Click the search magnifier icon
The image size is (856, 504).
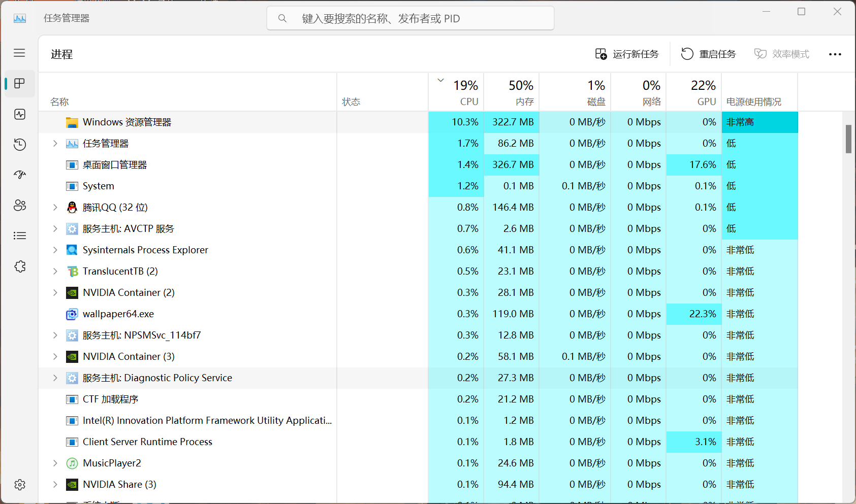coord(282,18)
